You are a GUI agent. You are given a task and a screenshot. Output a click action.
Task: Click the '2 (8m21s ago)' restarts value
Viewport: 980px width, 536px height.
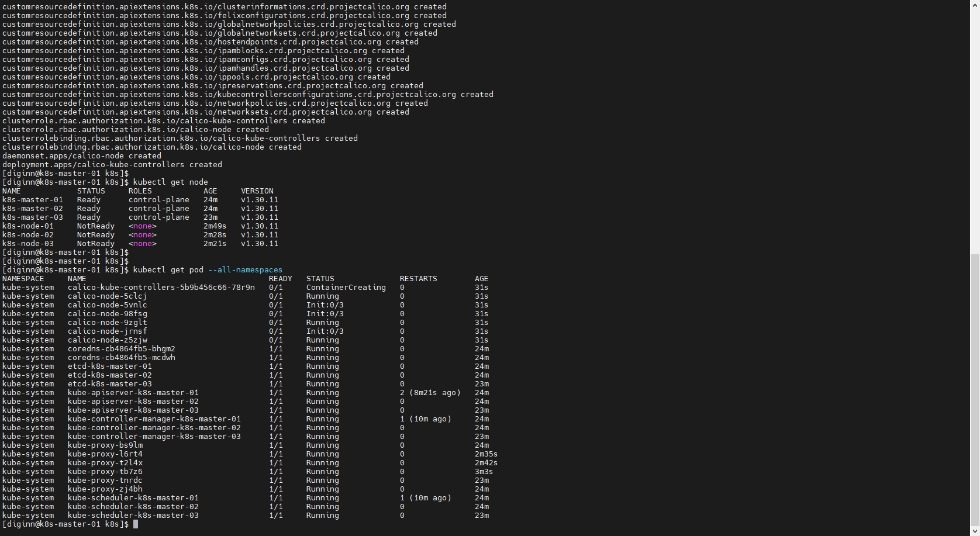point(430,393)
